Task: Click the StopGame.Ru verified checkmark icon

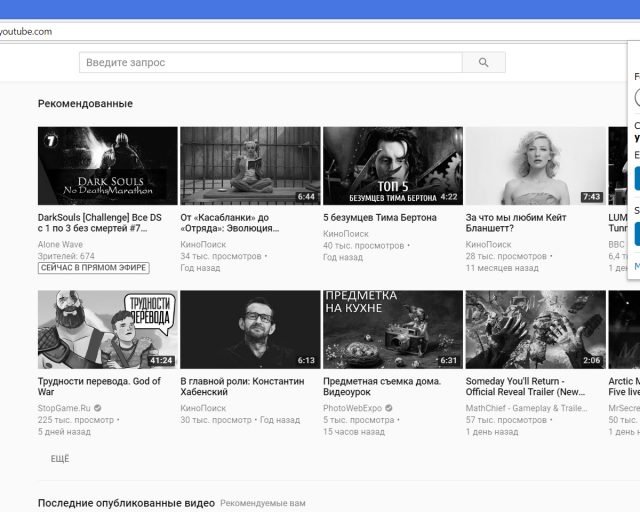Action: (98, 408)
